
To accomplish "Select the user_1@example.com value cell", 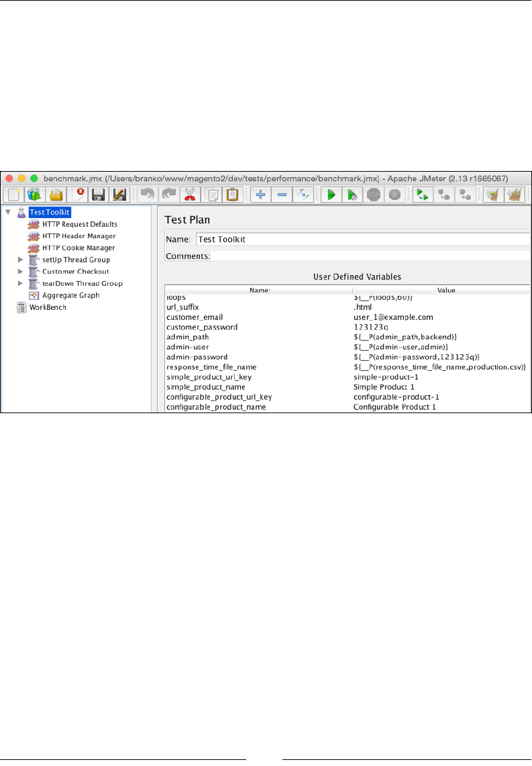I will tap(393, 317).
